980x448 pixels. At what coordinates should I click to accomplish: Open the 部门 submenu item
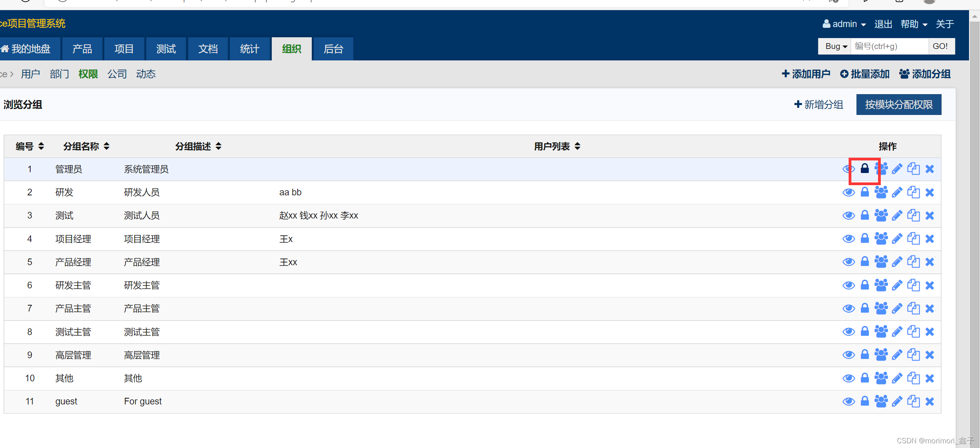[x=59, y=74]
